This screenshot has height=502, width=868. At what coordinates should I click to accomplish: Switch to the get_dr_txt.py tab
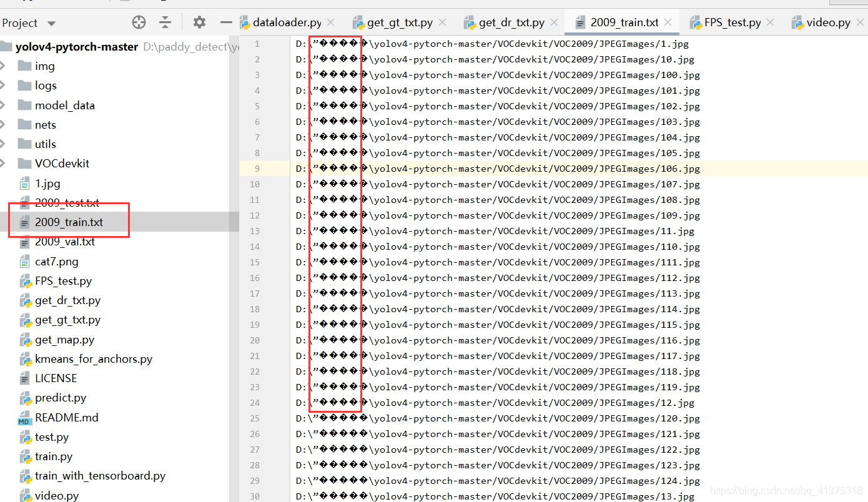[x=511, y=22]
